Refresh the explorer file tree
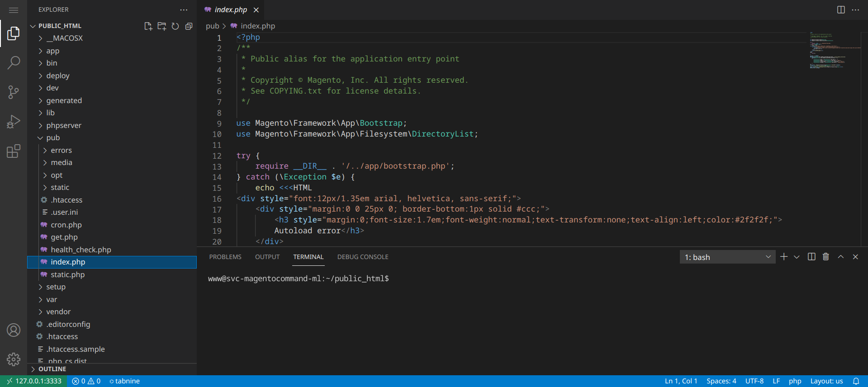The height and width of the screenshot is (387, 868). (175, 26)
